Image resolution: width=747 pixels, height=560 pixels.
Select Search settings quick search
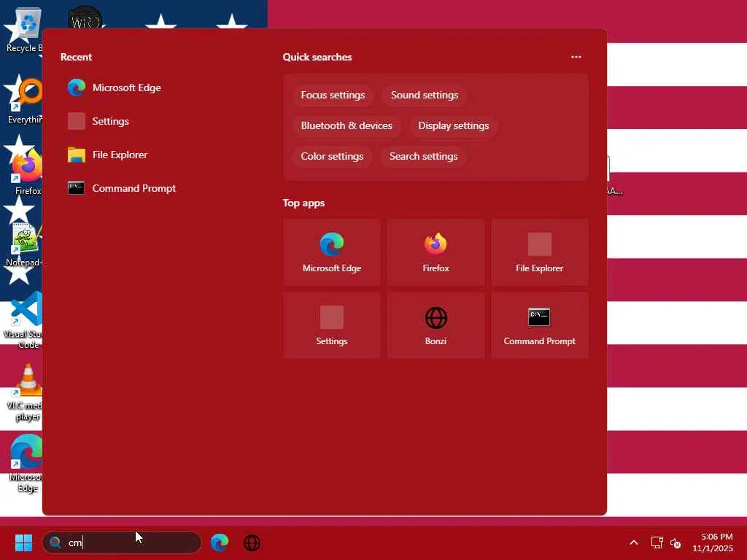424,156
